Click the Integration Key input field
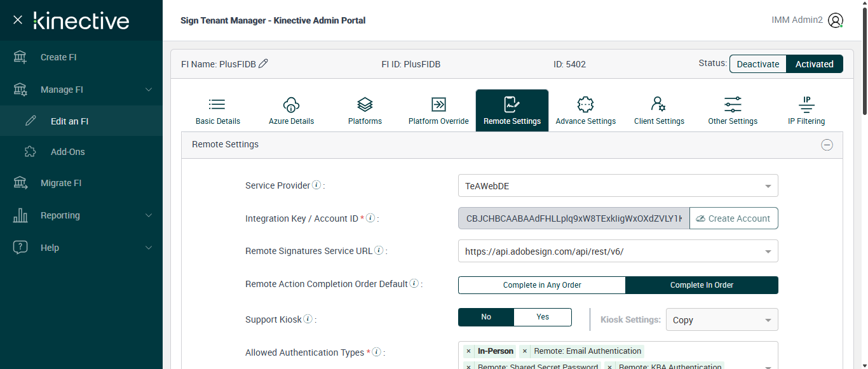 click(573, 218)
